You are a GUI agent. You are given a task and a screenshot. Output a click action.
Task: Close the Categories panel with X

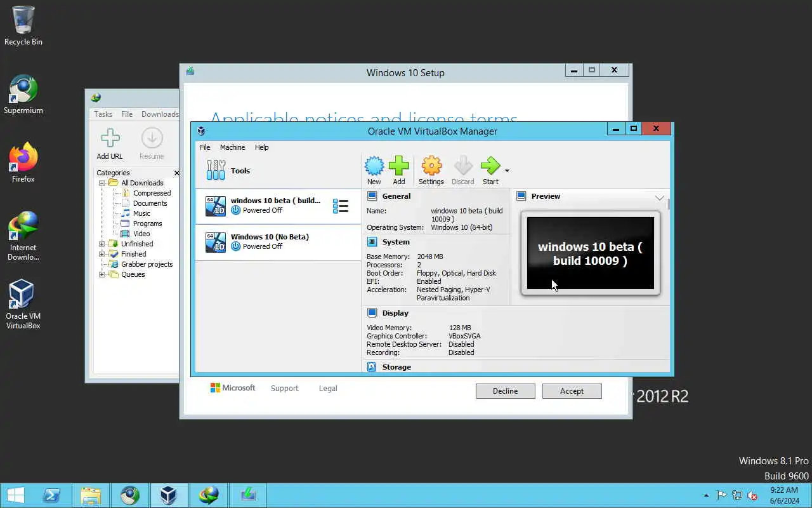click(x=176, y=173)
